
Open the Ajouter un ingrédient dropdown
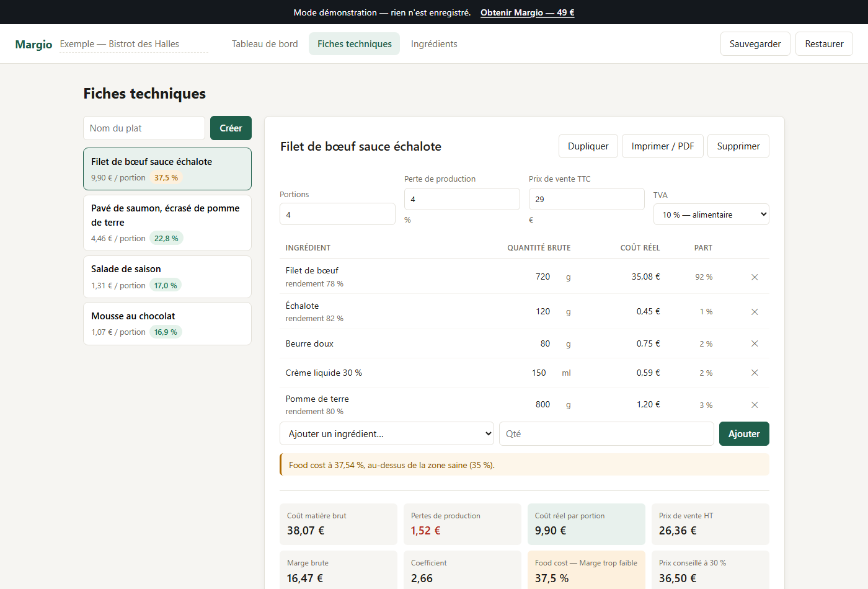click(x=387, y=434)
